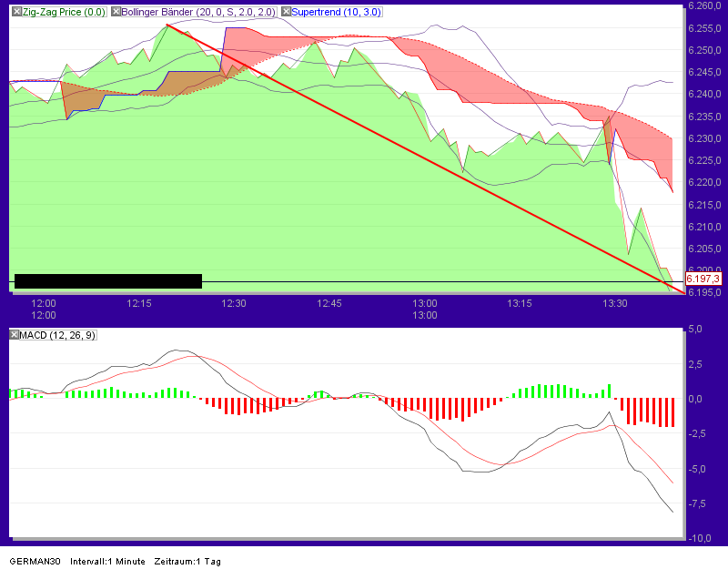Dismiss the Supertrend indicator with its X icon
The width and height of the screenshot is (728, 569).
point(286,13)
